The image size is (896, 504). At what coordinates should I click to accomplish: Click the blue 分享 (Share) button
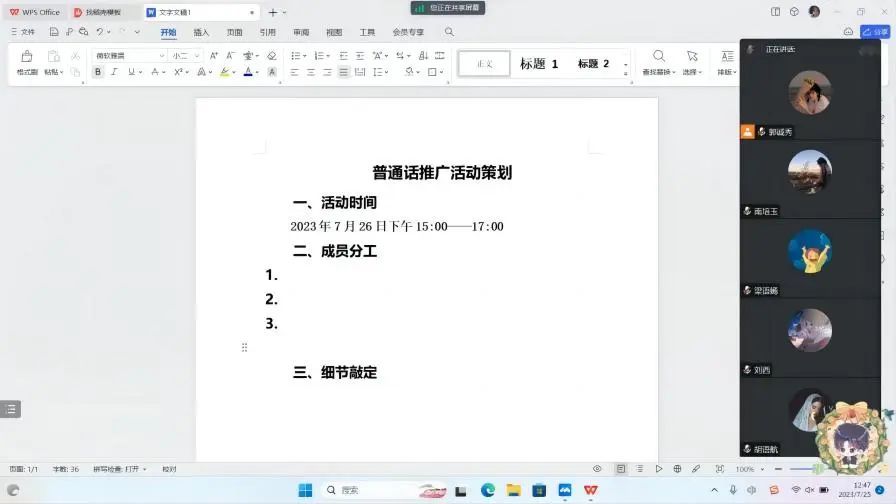pos(876,32)
